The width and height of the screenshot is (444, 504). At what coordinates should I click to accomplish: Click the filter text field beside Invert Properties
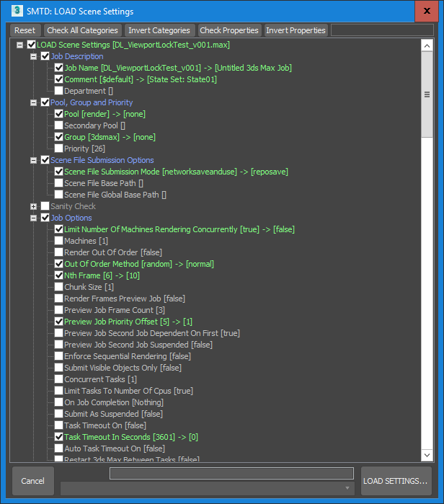pyautogui.click(x=382, y=30)
